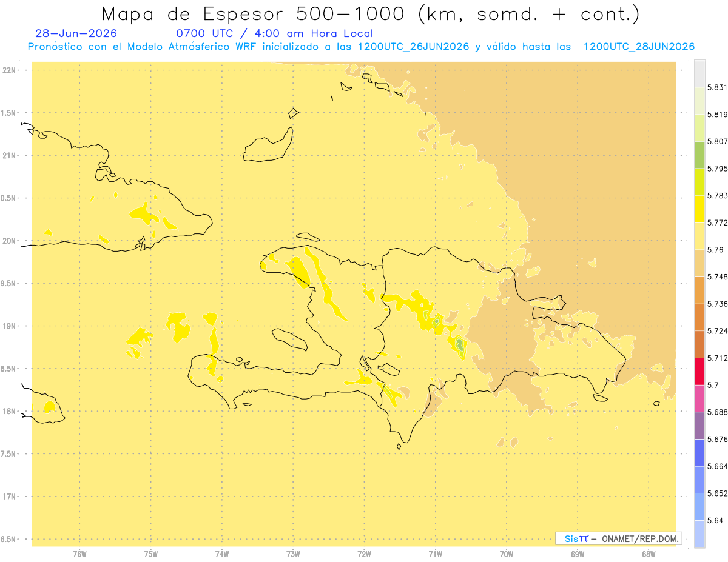Click the "69W" longitude axis label
728x562 pixels.
coord(578,554)
